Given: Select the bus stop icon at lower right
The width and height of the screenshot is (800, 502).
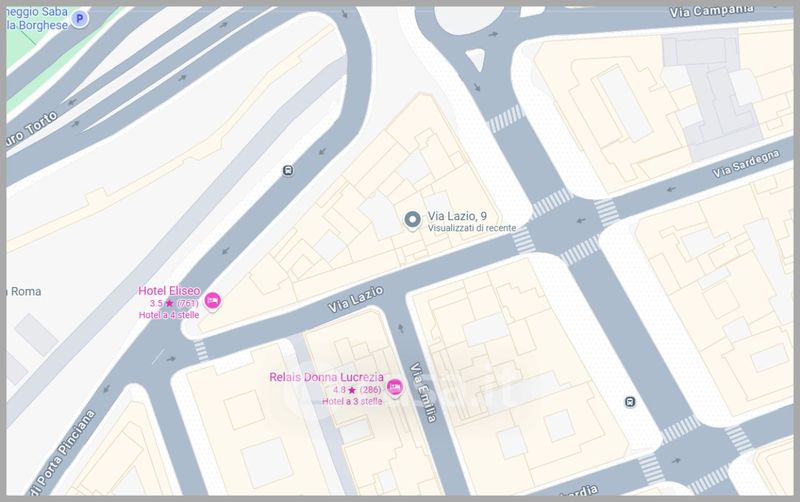Looking at the screenshot, I should pyautogui.click(x=629, y=402).
